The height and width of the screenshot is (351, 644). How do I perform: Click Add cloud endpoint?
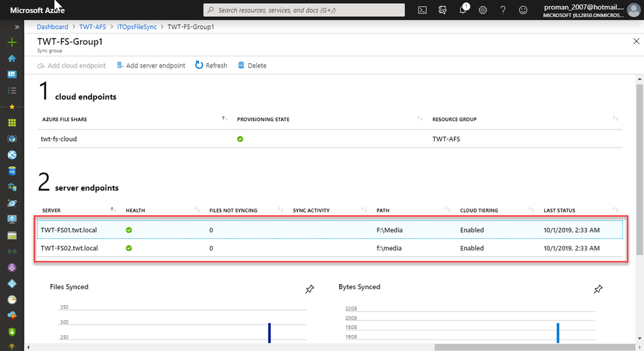click(72, 65)
